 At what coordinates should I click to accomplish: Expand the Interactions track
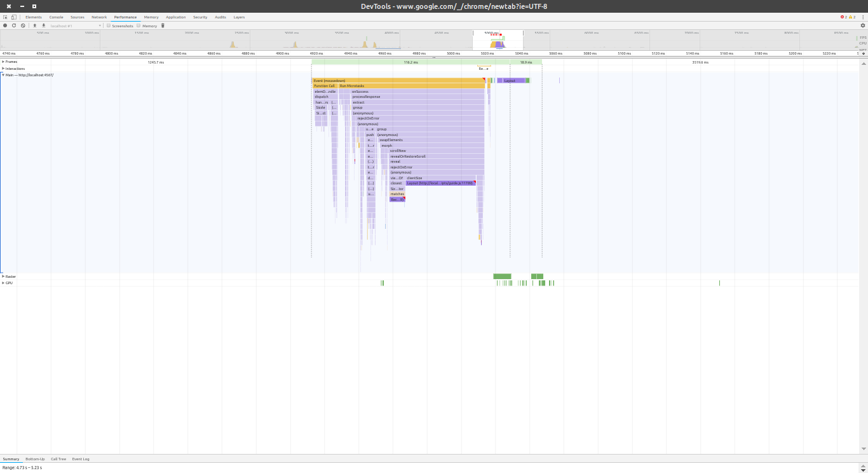(x=3, y=69)
